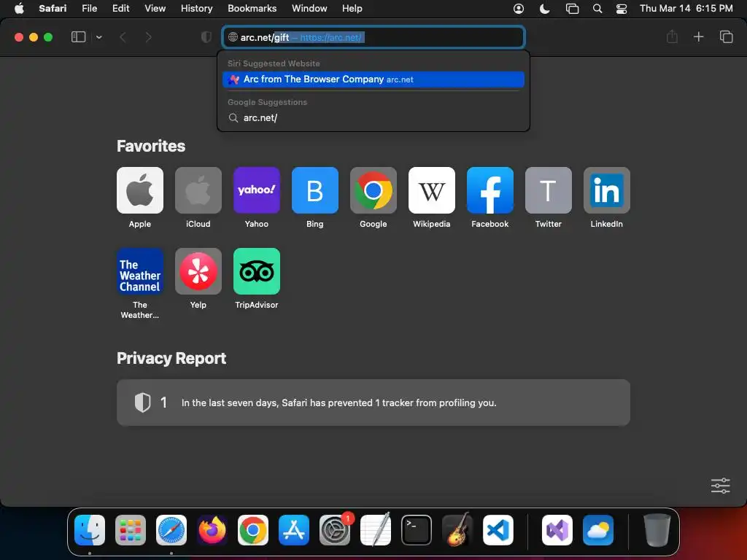The image size is (747, 560).
Task: Open the Apple favorite tile
Action: (139, 190)
